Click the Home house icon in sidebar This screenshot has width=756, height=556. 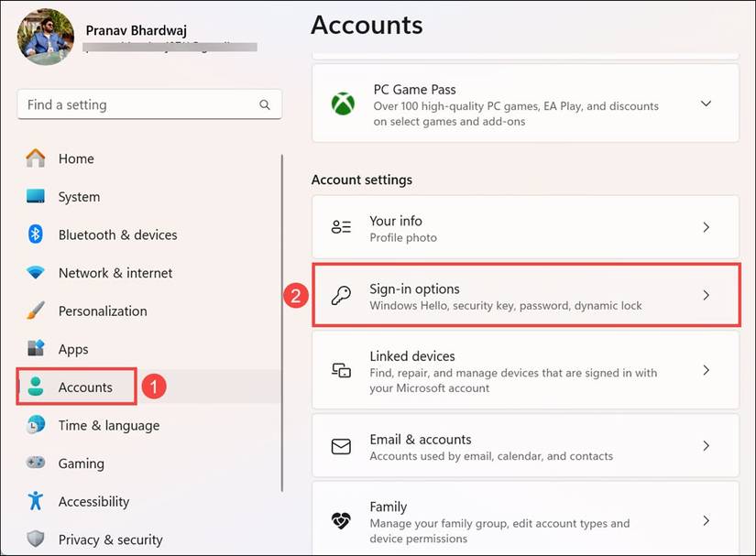35,158
